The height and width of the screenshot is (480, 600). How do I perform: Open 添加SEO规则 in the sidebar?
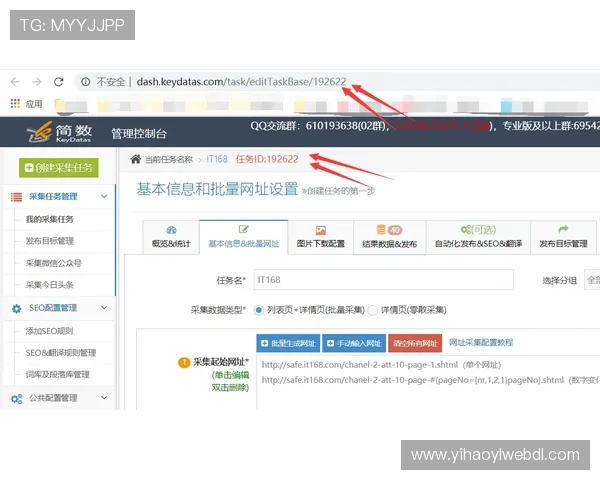pos(49,331)
